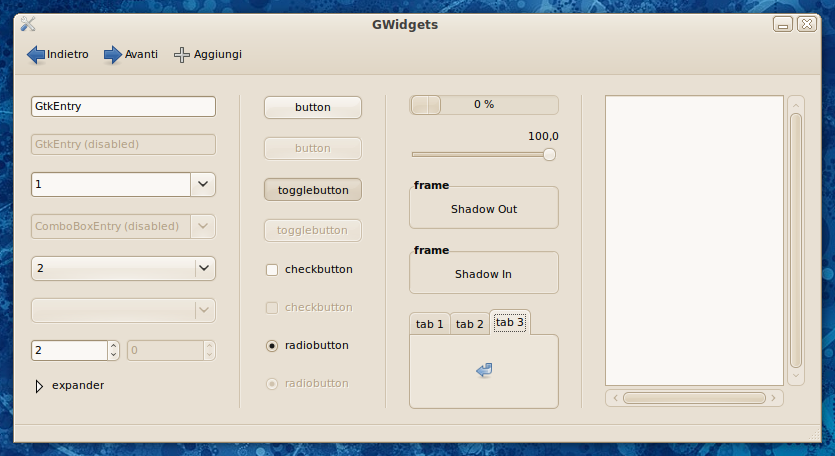Click the disabled radiobutton

(x=272, y=384)
